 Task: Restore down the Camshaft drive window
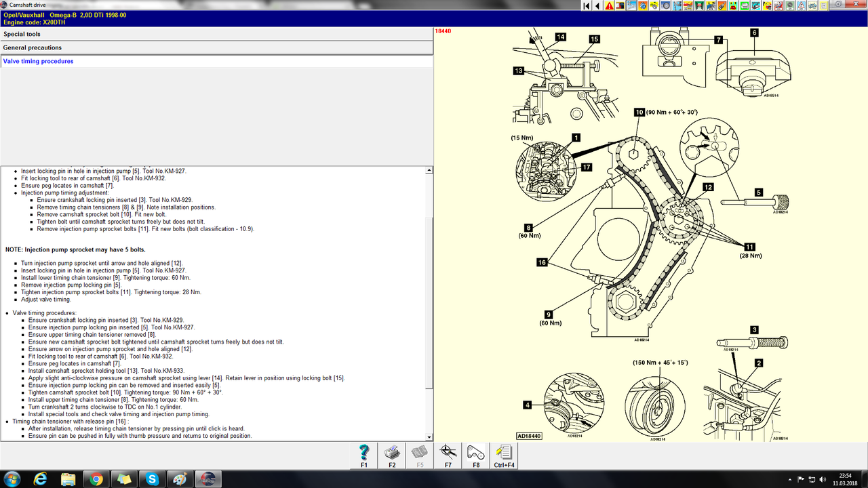click(838, 5)
